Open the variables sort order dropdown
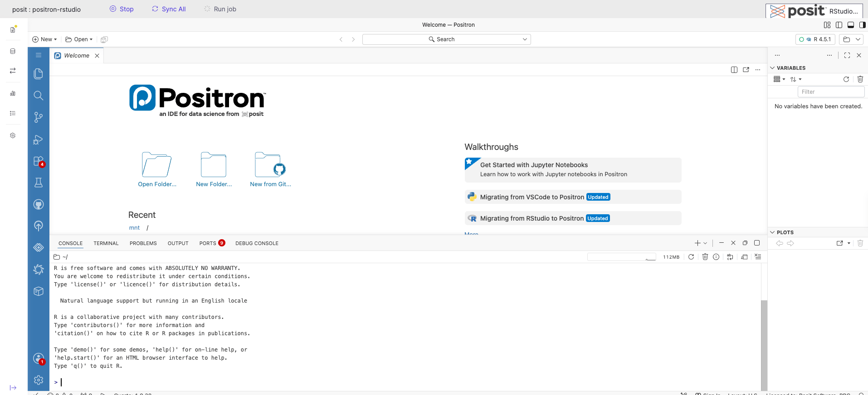The width and height of the screenshot is (868, 395). (796, 79)
